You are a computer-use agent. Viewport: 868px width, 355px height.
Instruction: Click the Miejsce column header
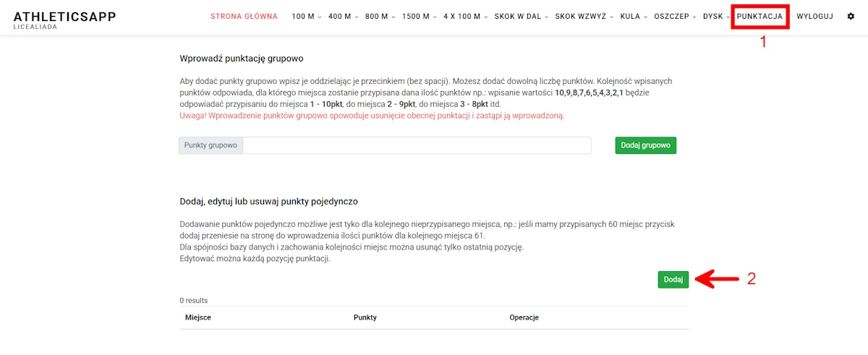[198, 317]
